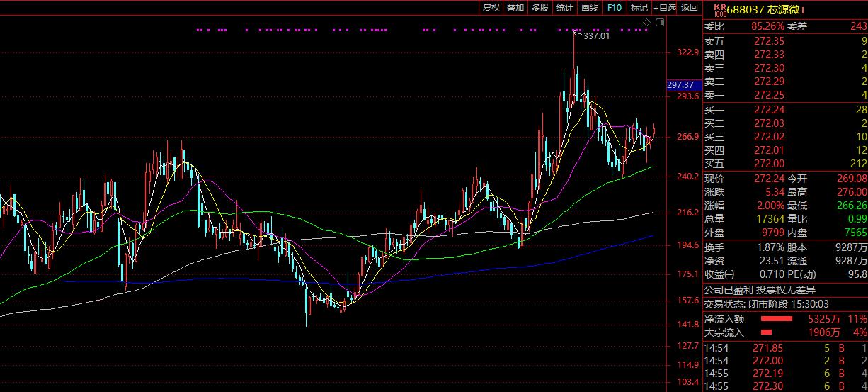Click the 141.8 price axis label
868x392 pixels.
[687, 325]
